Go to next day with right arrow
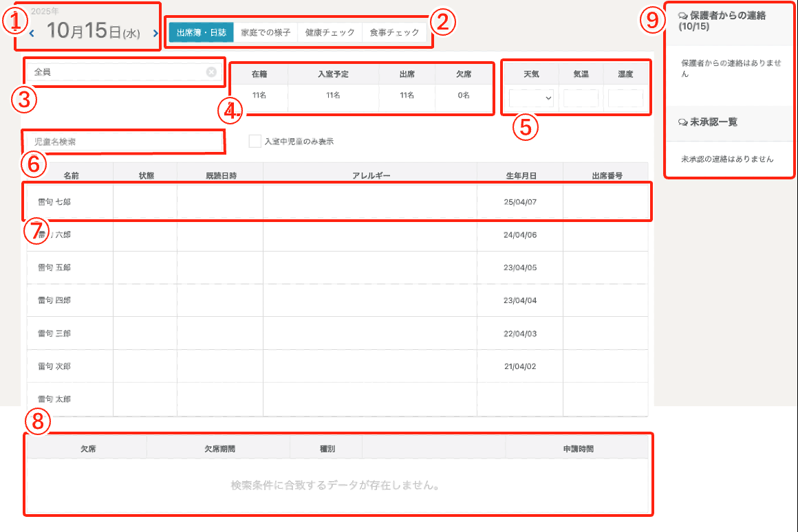 [x=155, y=32]
